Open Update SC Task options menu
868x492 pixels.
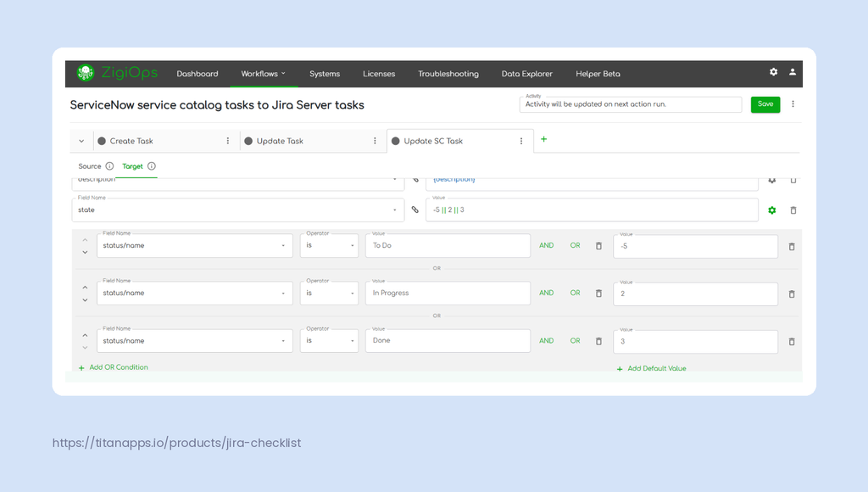coord(521,141)
